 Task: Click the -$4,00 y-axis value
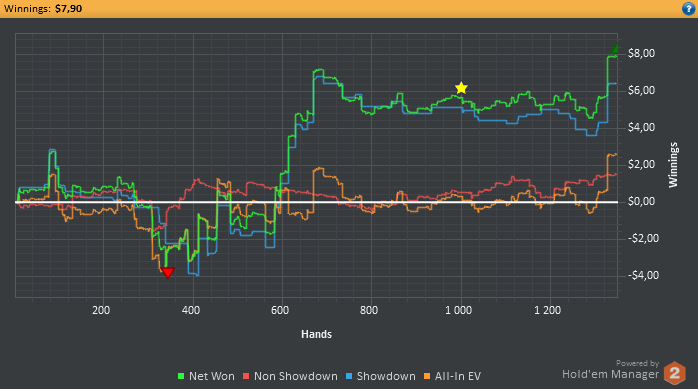pos(643,276)
